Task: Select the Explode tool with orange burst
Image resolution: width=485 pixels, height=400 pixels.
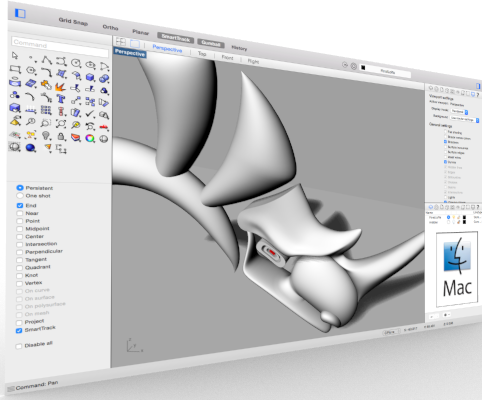Action: coord(60,87)
